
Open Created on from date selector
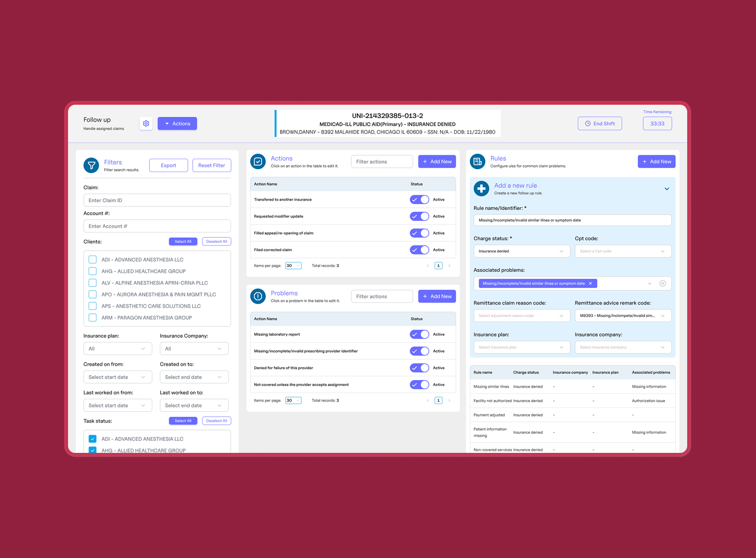point(117,377)
